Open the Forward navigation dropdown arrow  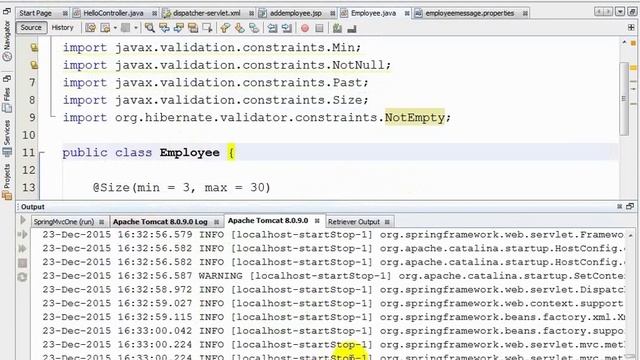[136, 28]
